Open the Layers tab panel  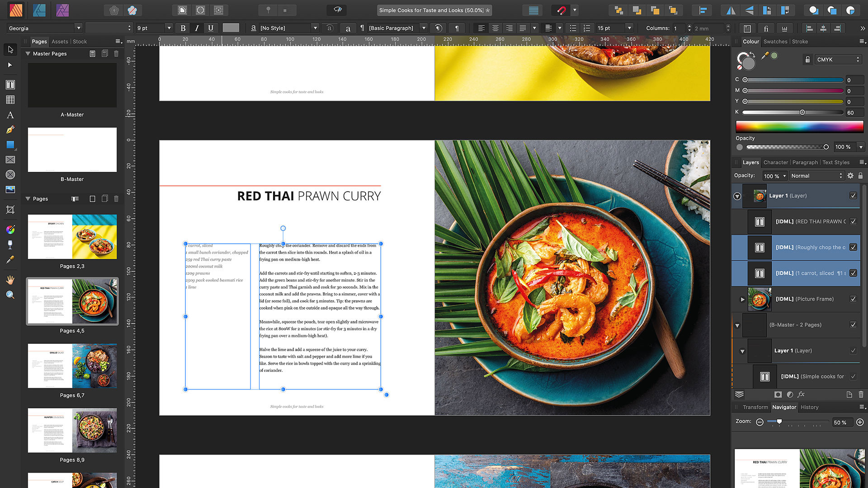(750, 162)
